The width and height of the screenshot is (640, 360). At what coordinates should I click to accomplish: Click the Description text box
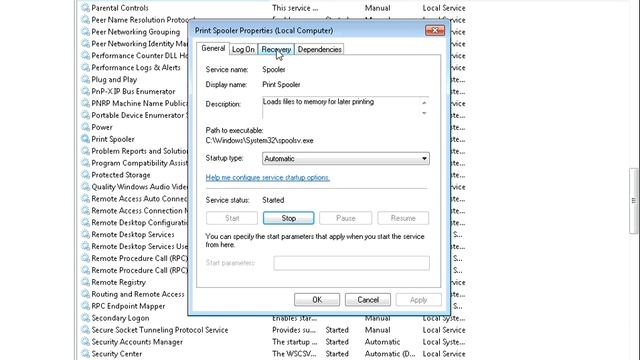click(x=345, y=108)
